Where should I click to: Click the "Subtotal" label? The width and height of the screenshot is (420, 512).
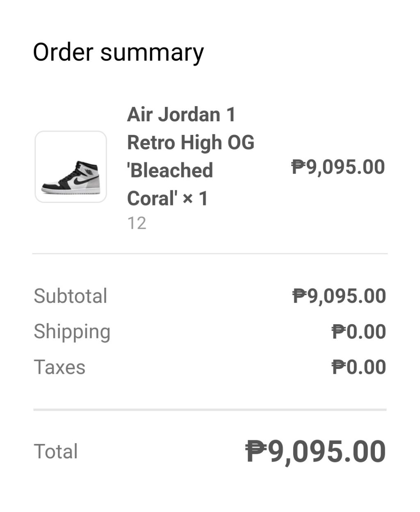tap(71, 296)
